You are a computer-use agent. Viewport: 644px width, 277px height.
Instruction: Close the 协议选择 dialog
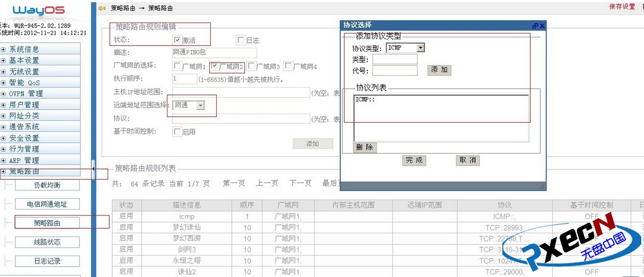click(542, 26)
